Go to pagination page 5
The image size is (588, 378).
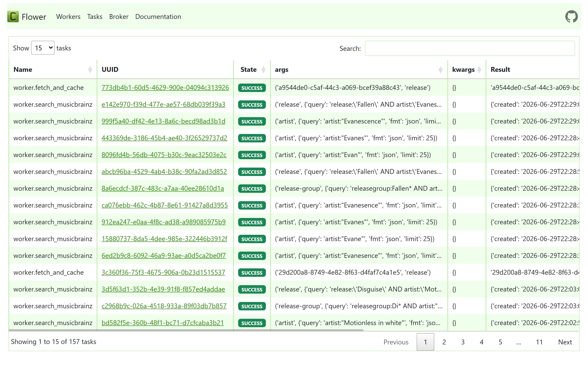[x=500, y=342]
